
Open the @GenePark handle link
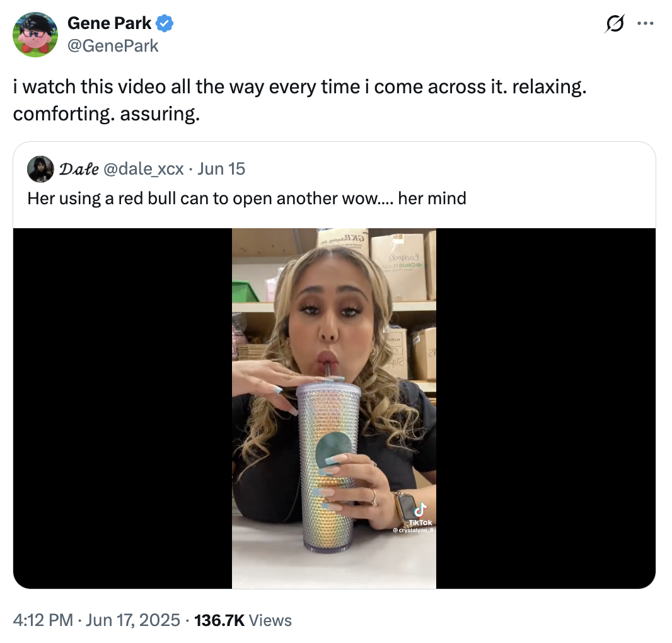[x=113, y=45]
